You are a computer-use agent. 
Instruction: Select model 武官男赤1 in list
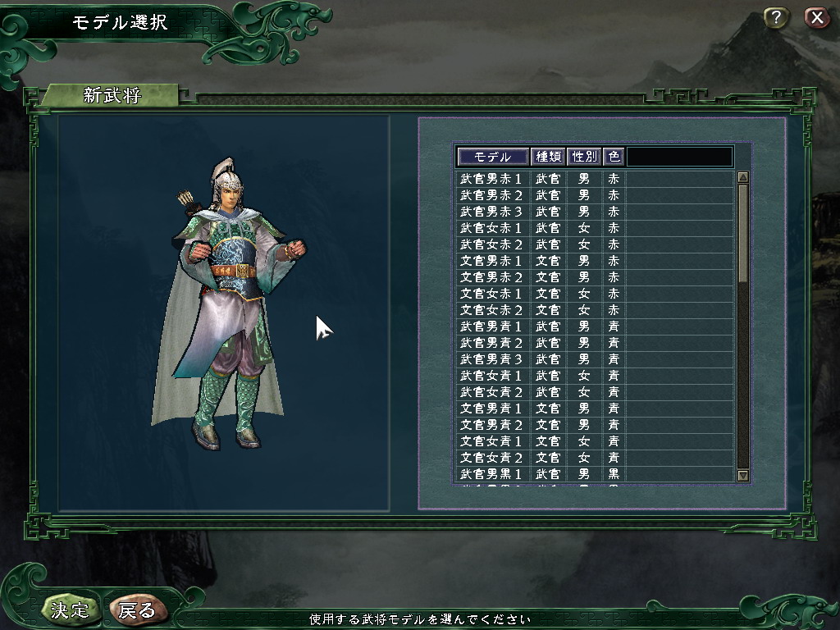[x=595, y=179]
